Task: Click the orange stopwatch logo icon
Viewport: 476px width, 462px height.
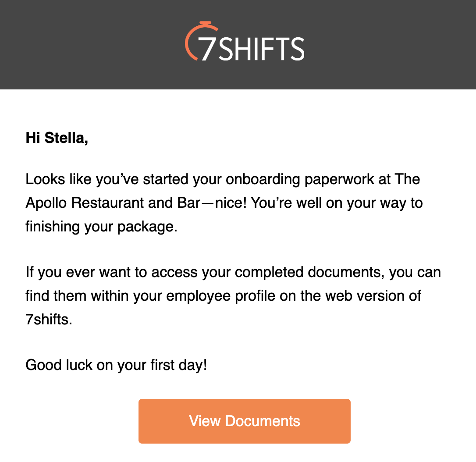Action: [x=202, y=41]
